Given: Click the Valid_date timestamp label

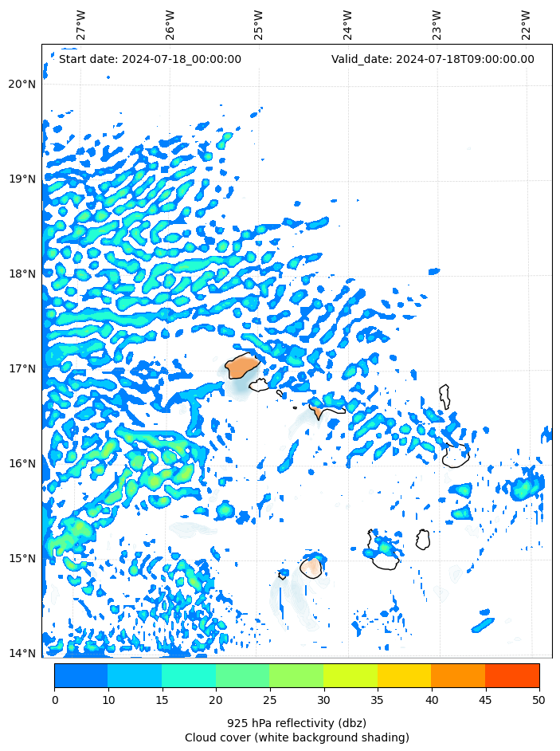Looking at the screenshot, I should pos(433,59).
